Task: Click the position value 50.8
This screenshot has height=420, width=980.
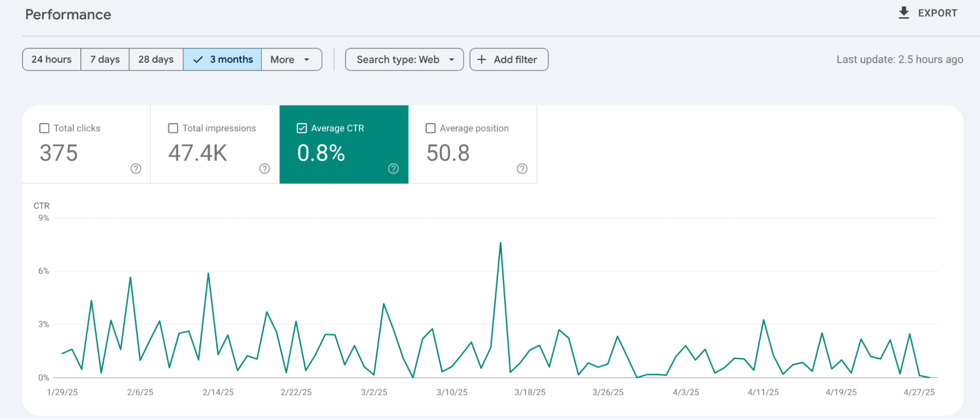Action: [448, 153]
